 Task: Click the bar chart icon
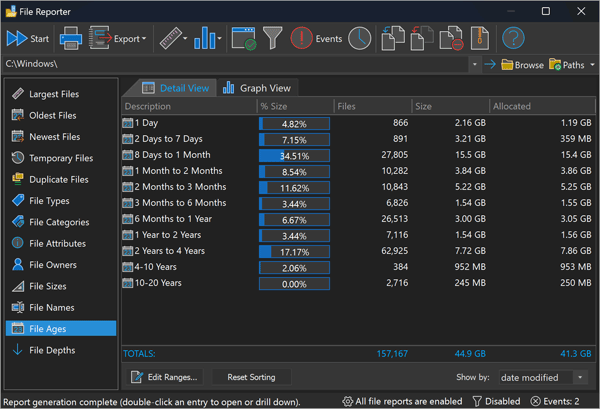click(x=204, y=38)
